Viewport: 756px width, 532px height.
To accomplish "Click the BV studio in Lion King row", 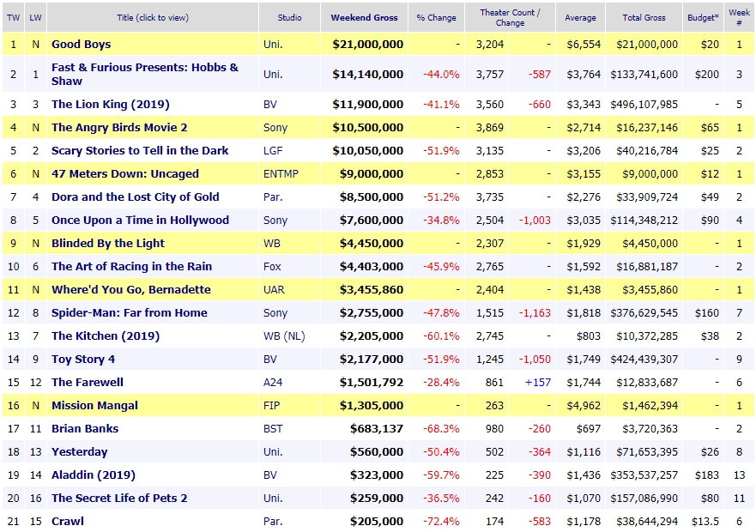I will click(270, 105).
